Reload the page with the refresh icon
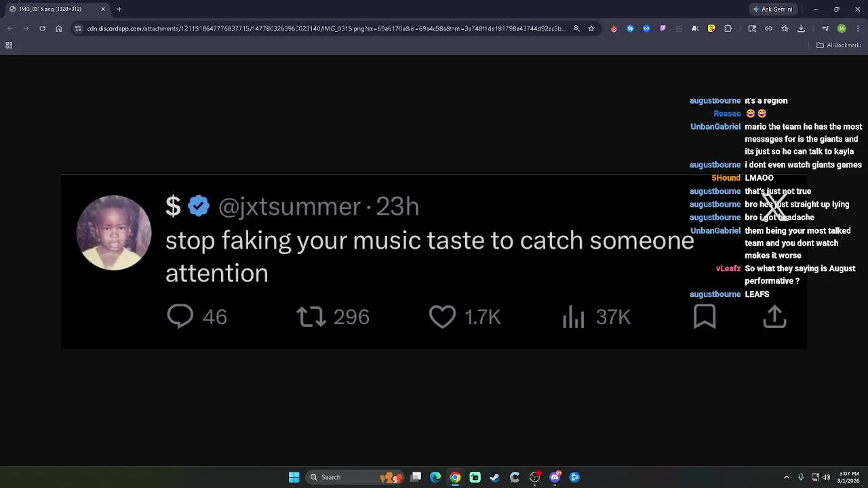Screen dimensions: 868x488 (42, 28)
